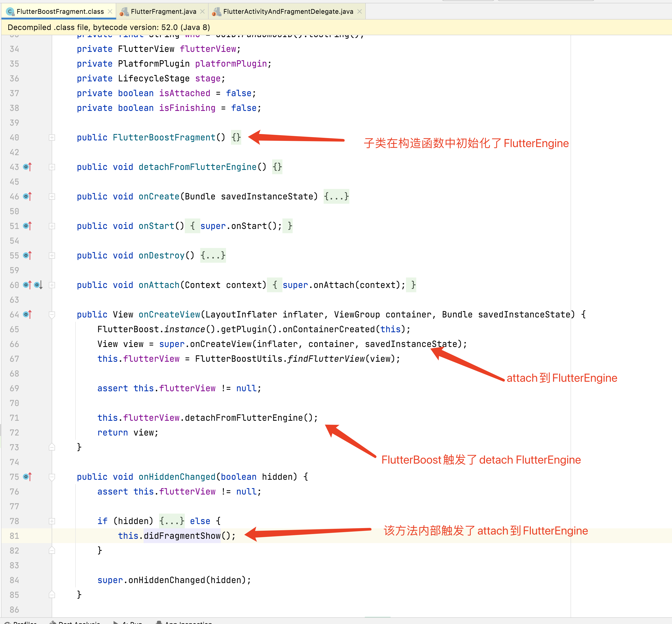
Task: Click the plus fold icon beside the FlutterBoostFragment constructor
Action: pos(52,137)
